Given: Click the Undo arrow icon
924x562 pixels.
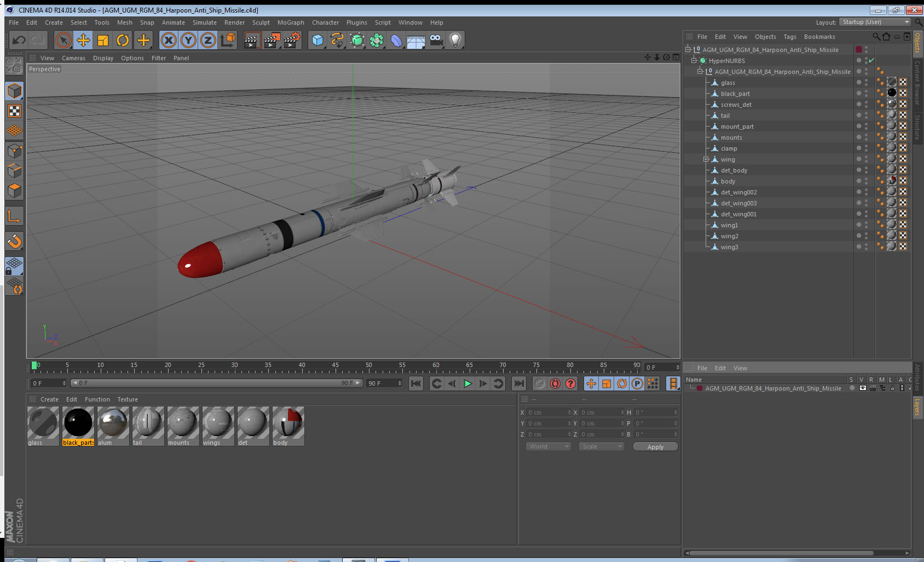Looking at the screenshot, I should [x=19, y=40].
